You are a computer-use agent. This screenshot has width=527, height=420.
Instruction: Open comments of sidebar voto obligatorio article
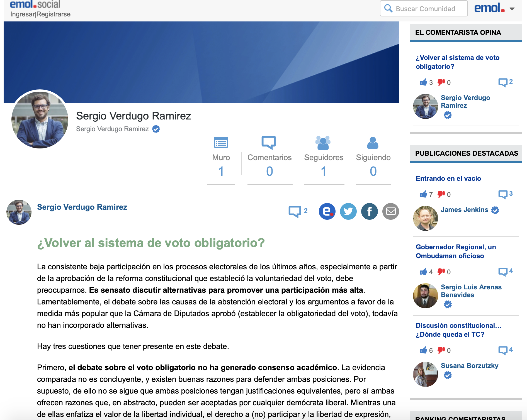(503, 82)
